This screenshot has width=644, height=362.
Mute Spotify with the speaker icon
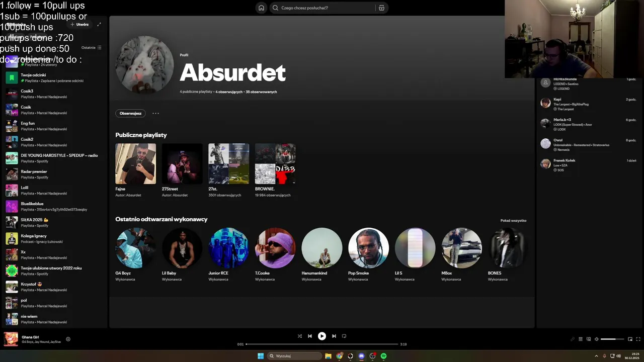597,339
